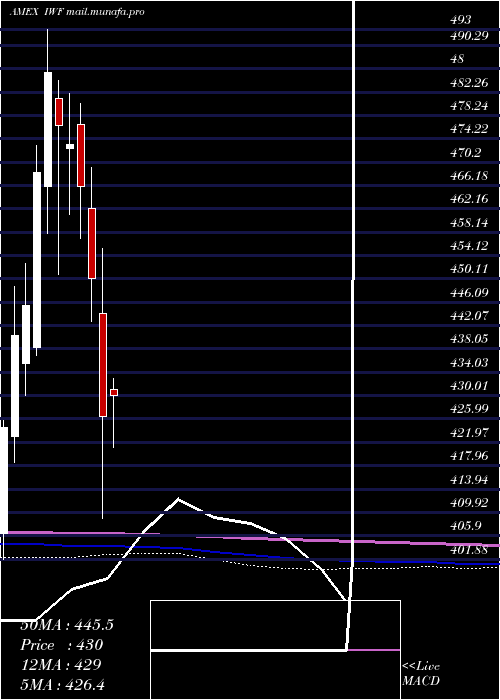The image size is (500, 700).
Task: Click the 490.29 price axis label
Action: [x=469, y=36]
